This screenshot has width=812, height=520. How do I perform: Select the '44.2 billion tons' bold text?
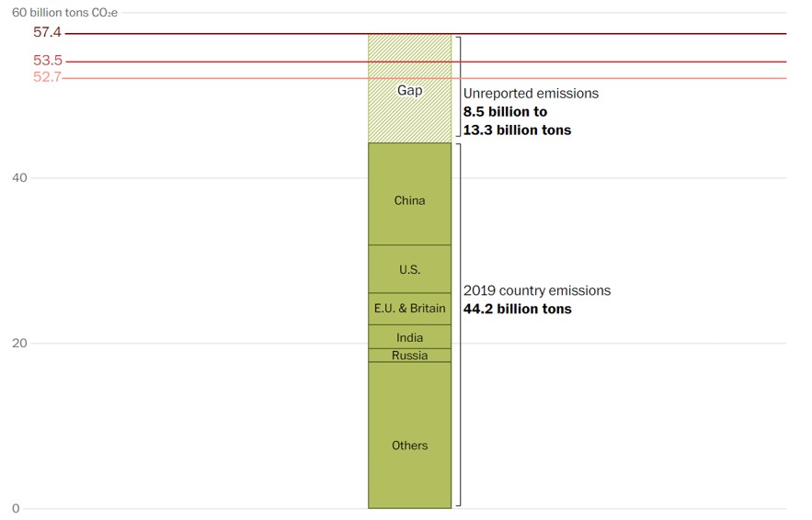(517, 309)
